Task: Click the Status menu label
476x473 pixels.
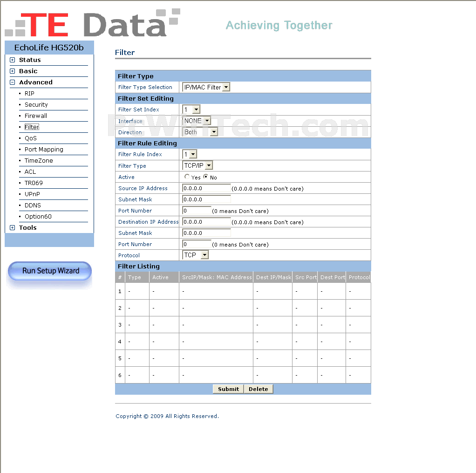Action: 30,60
